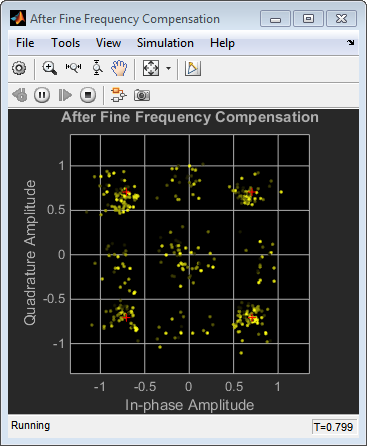
Task: Open the File menu
Action: (25, 43)
